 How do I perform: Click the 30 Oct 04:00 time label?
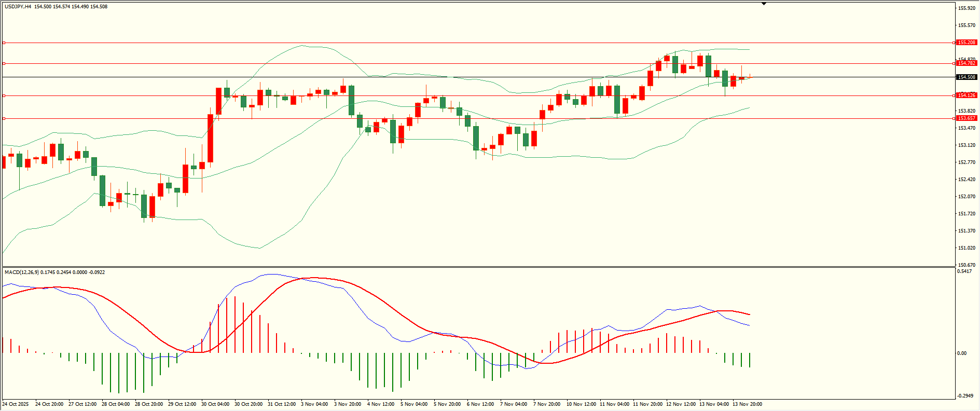215,404
